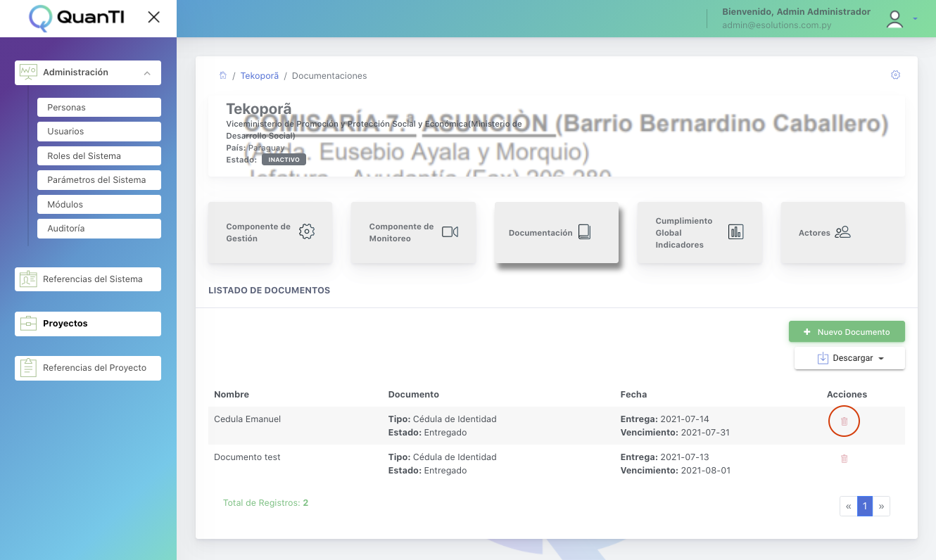Click the Referencias del Proyecto clipboard icon
The image size is (936, 560).
tap(28, 367)
